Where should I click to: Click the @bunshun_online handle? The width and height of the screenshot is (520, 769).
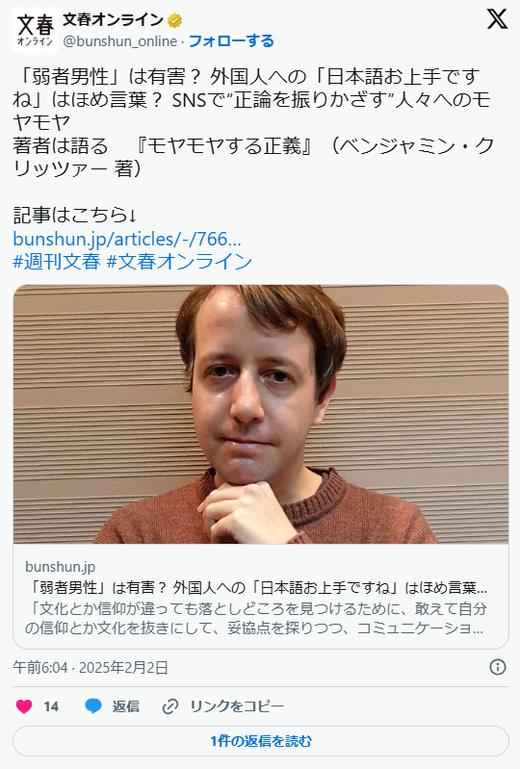(x=120, y=41)
